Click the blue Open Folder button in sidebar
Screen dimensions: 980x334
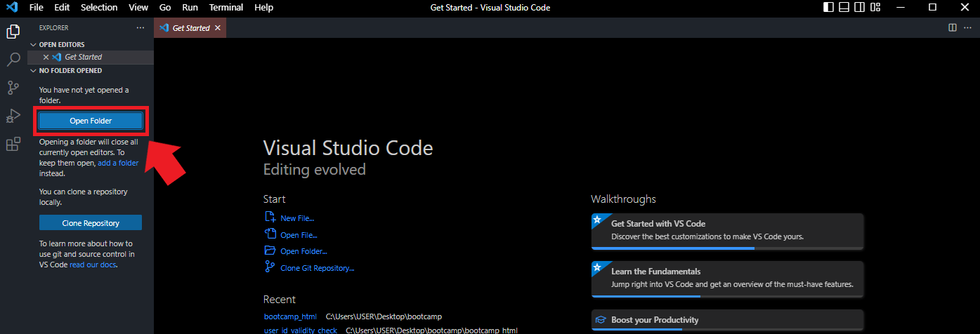(x=91, y=121)
